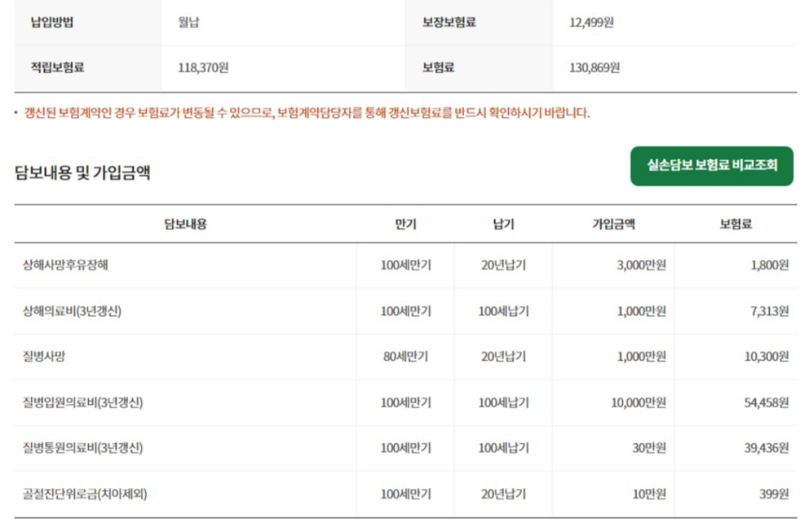
Task: Click the 10,000만원 coverage amount
Action: [638, 403]
